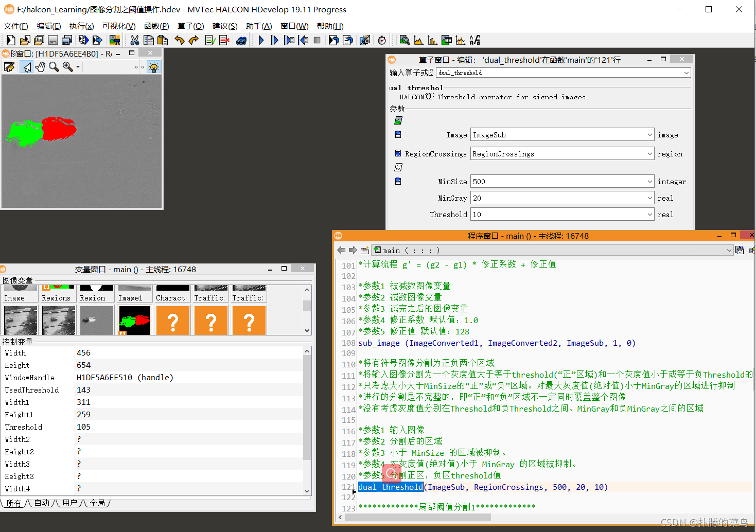Select the hand pan tool
Image resolution: width=756 pixels, height=532 pixels.
point(40,67)
